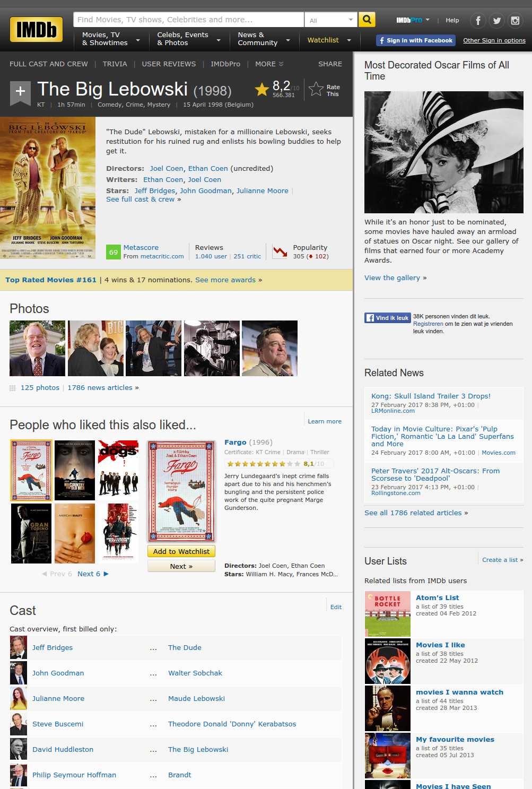
Task: Open IMDb's Twitter page icon
Action: pos(496,21)
